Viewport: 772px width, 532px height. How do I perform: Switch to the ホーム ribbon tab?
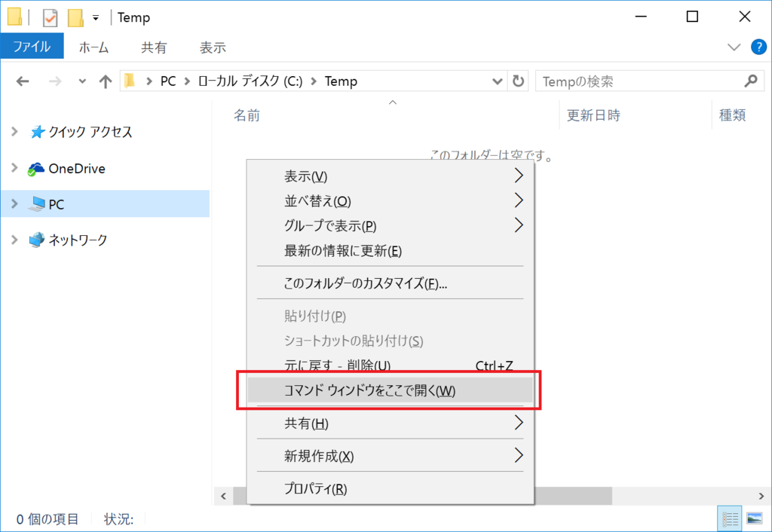[x=93, y=47]
